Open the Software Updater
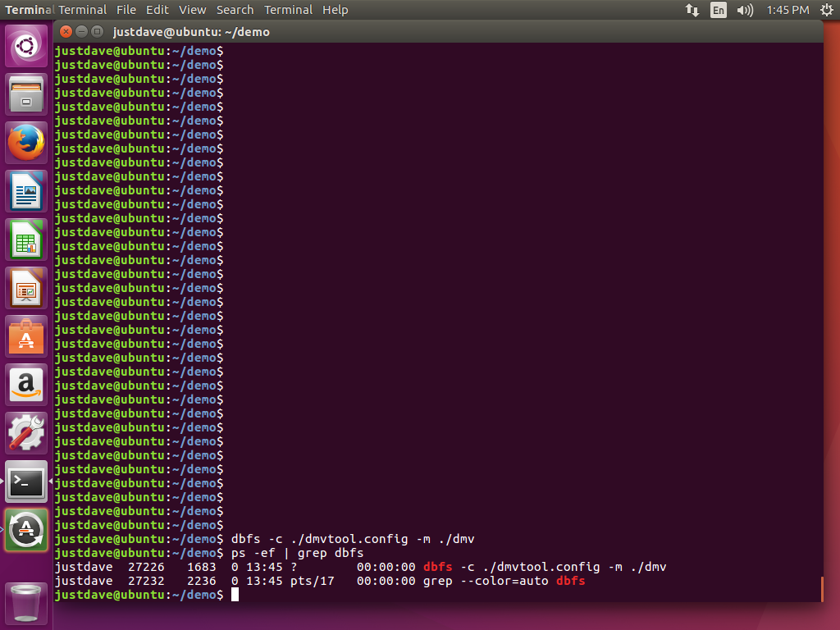840x630 pixels. pos(26,530)
